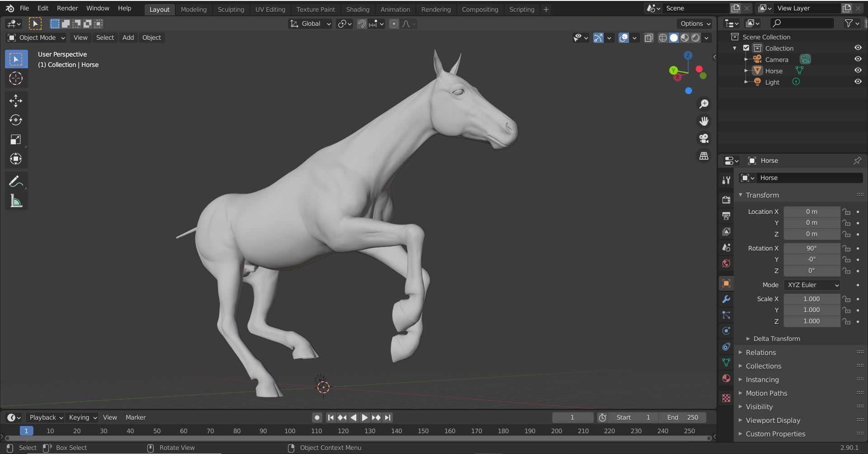This screenshot has width=868, height=454.
Task: Open the Mode dropdown showing XYZ Euler
Action: tap(812, 285)
